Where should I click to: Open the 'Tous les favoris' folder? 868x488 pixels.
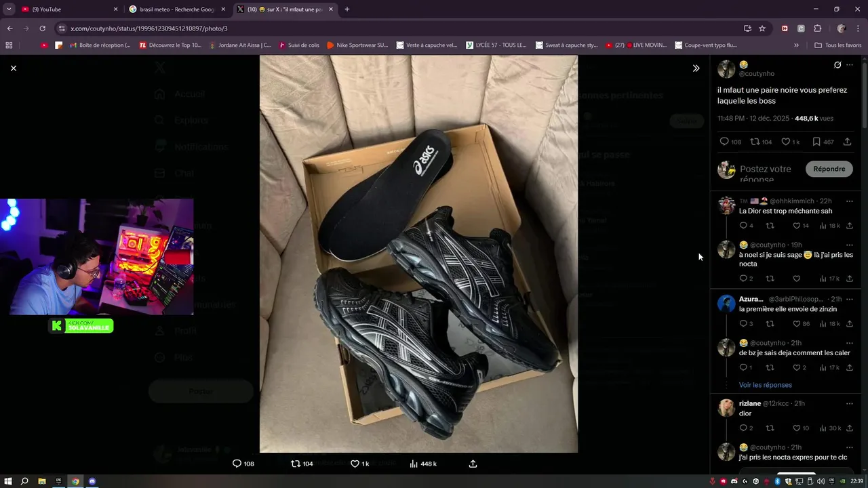[x=838, y=45]
